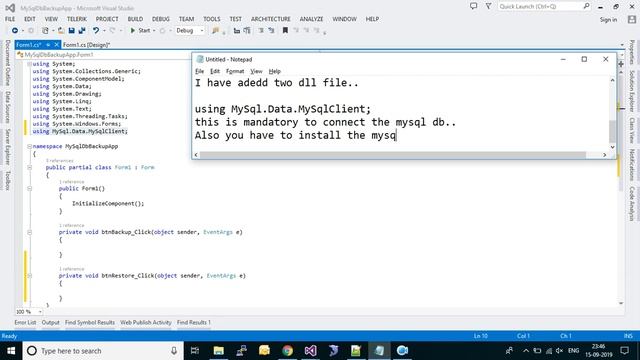Open the Server Explorer side tab
The height and width of the screenshot is (360, 640).
[x=7, y=147]
